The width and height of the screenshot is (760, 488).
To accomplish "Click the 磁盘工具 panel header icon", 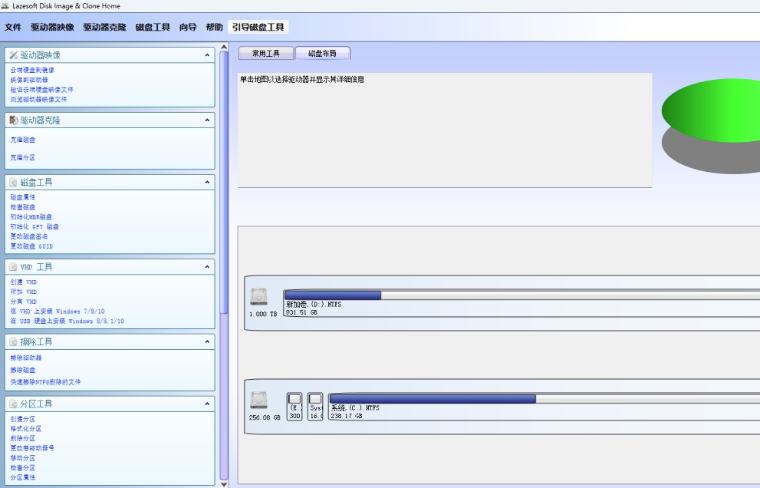I will (x=14, y=182).
